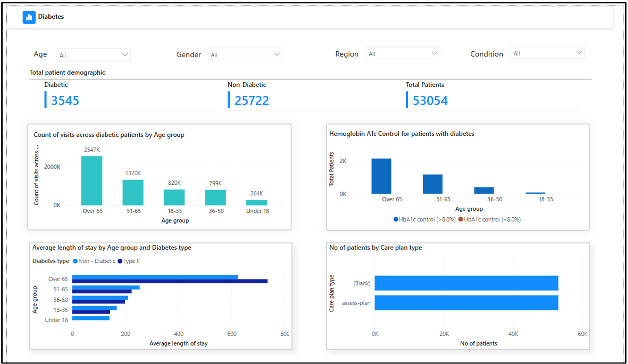Click the 36-50 teal visits bar
628x364 pixels.
215,198
